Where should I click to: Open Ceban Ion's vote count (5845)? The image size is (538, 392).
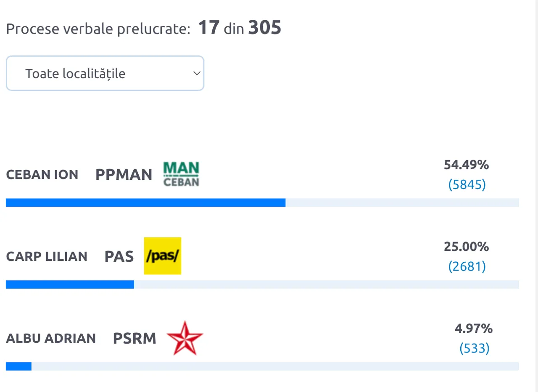coord(467,184)
